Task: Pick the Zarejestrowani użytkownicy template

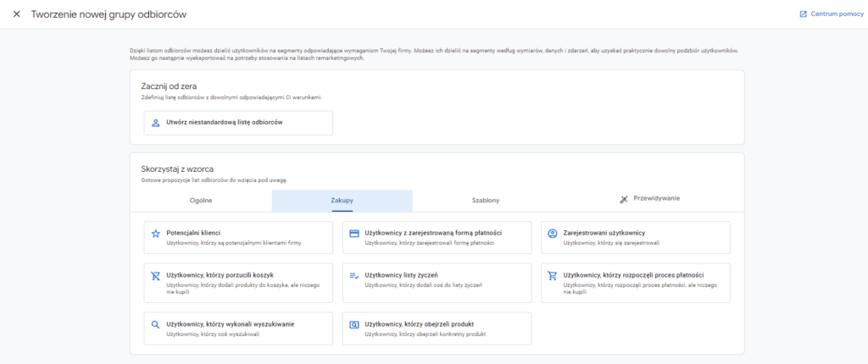Action: point(636,237)
